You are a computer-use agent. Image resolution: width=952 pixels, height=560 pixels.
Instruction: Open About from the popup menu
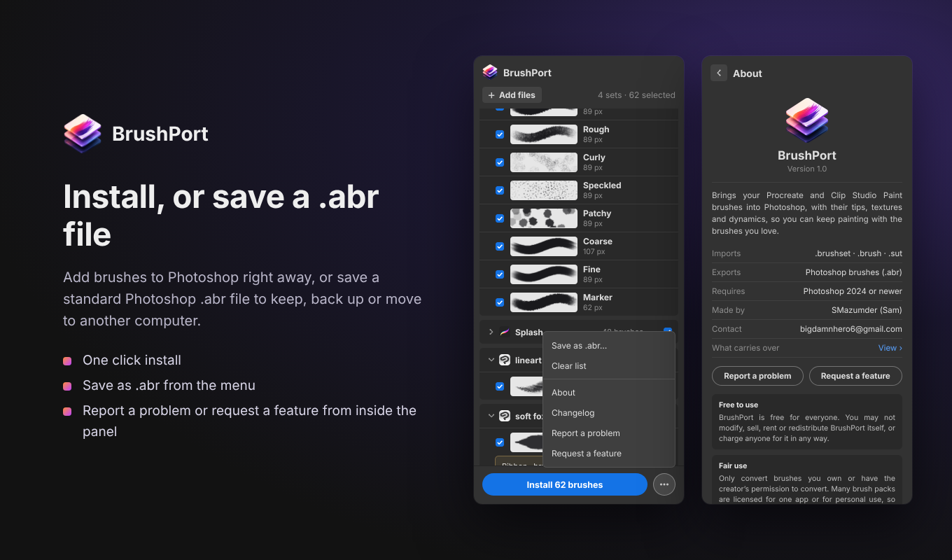[x=608, y=393]
